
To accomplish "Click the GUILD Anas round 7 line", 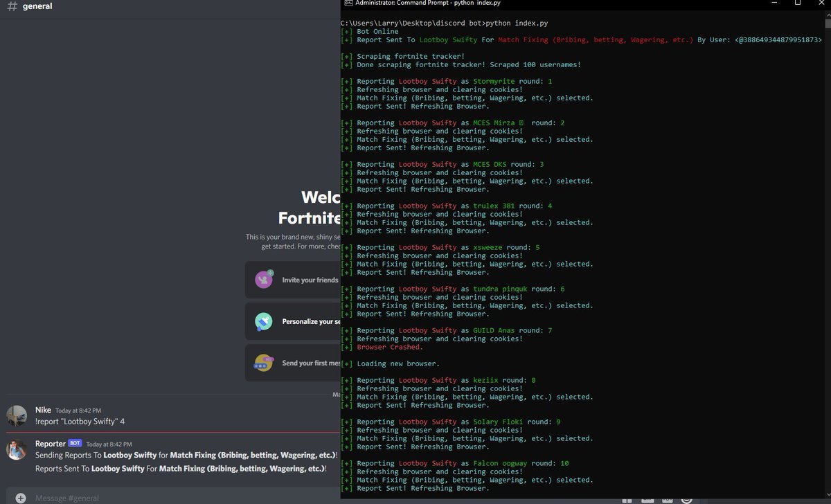I will pyautogui.click(x=447, y=331).
